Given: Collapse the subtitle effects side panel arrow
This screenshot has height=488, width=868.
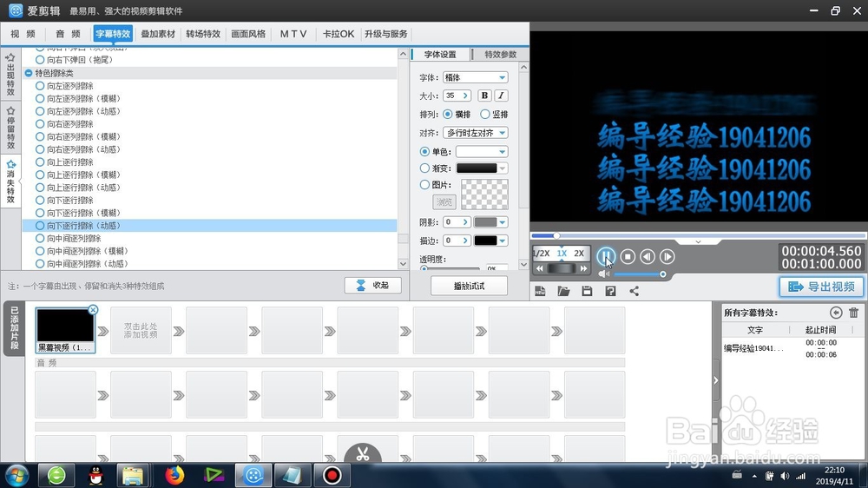Looking at the screenshot, I should [x=716, y=380].
